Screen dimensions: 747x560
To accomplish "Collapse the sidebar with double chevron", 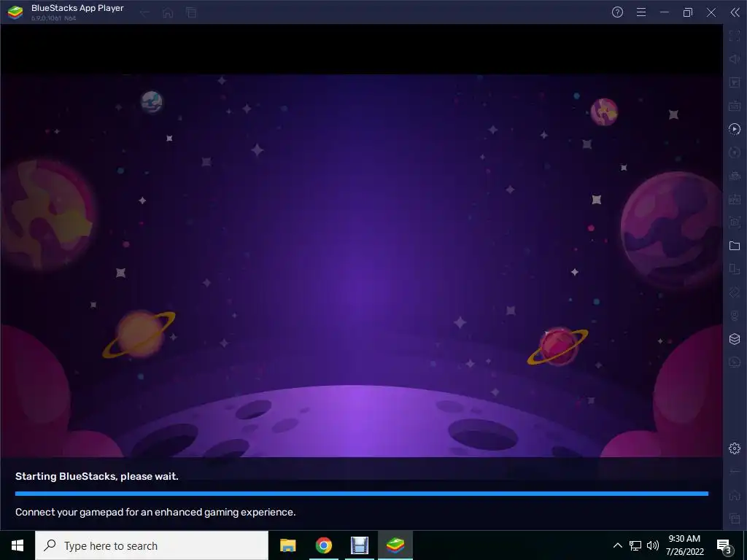I will tap(735, 12).
